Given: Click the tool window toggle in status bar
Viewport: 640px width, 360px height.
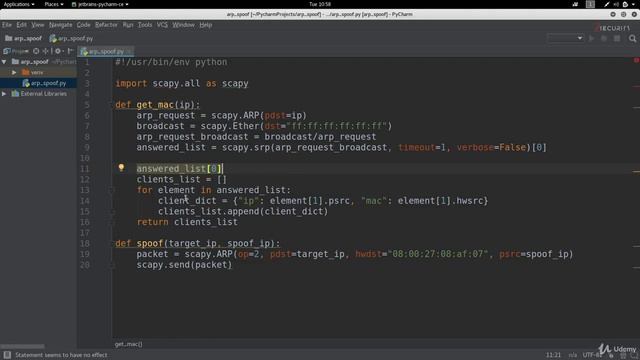Looking at the screenshot, I should pyautogui.click(x=7, y=355).
